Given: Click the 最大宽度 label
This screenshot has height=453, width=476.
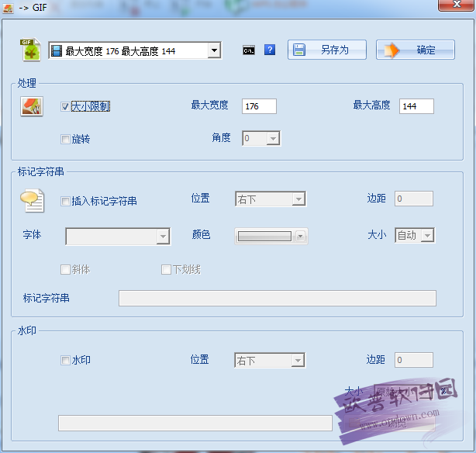Looking at the screenshot, I should point(210,105).
